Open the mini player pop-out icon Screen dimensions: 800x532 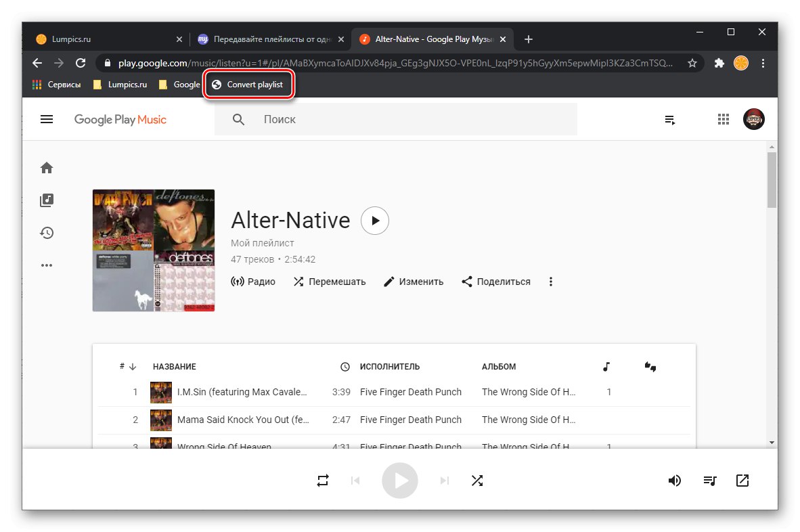742,481
